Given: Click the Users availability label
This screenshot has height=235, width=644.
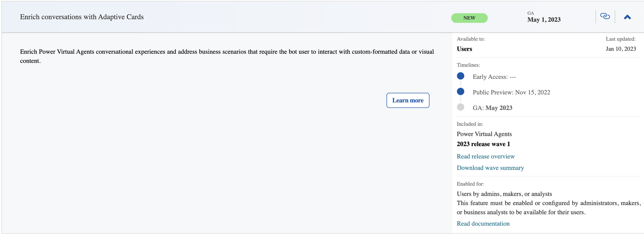Looking at the screenshot, I should click(464, 49).
